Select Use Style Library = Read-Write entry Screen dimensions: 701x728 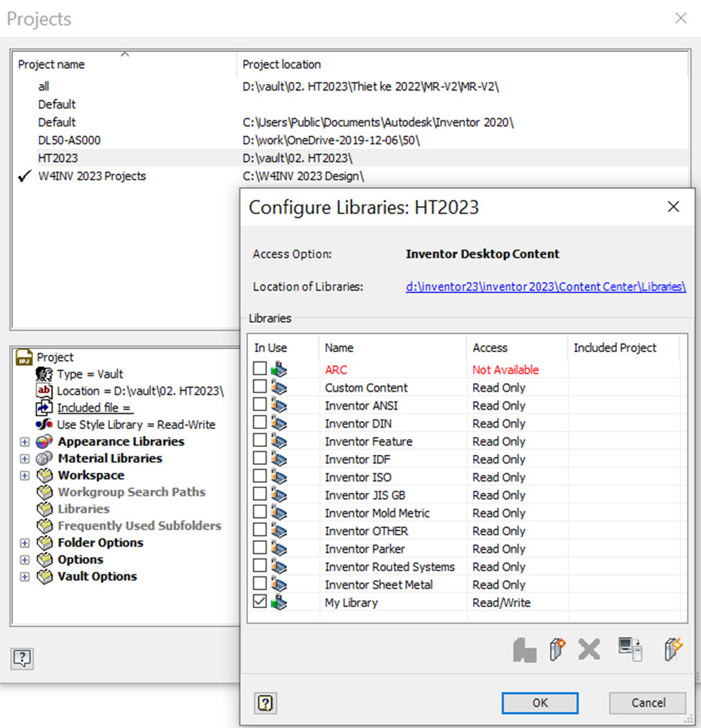point(136,425)
